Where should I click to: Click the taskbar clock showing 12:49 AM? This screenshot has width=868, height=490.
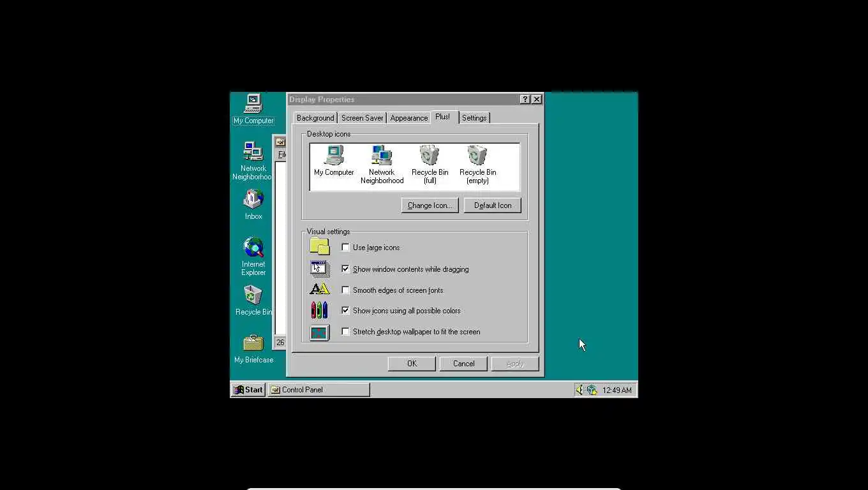[x=617, y=390]
